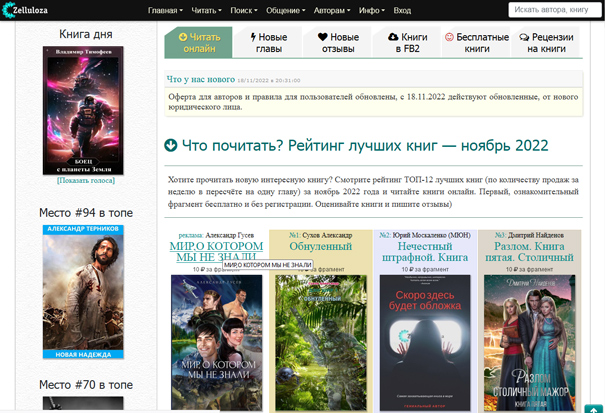The image size is (605, 413).
Task: Click the down-arrow icon beside rating heading
Action: (171, 146)
